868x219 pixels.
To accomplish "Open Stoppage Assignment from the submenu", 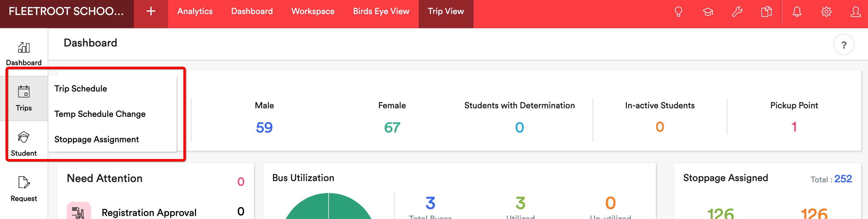I will 96,139.
